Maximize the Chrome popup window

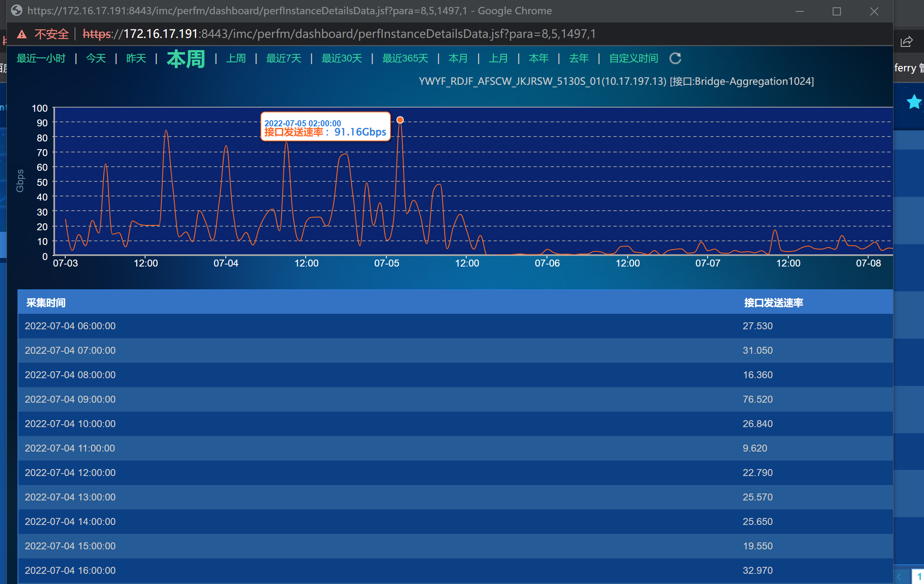click(x=836, y=11)
